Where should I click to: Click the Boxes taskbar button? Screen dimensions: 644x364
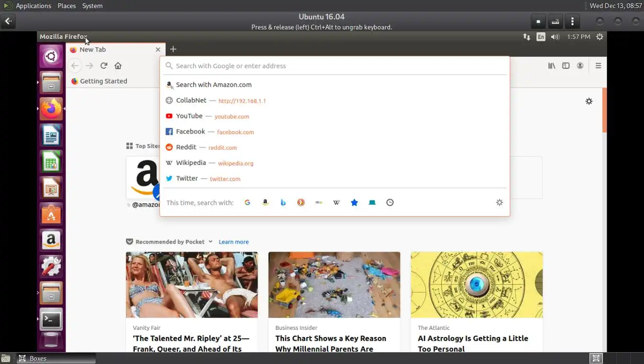[56, 358]
